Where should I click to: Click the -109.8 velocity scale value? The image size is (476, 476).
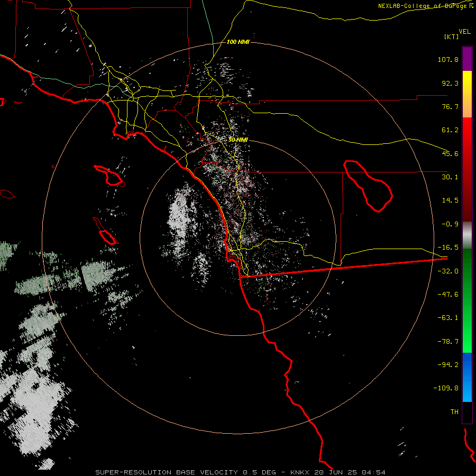[446, 388]
